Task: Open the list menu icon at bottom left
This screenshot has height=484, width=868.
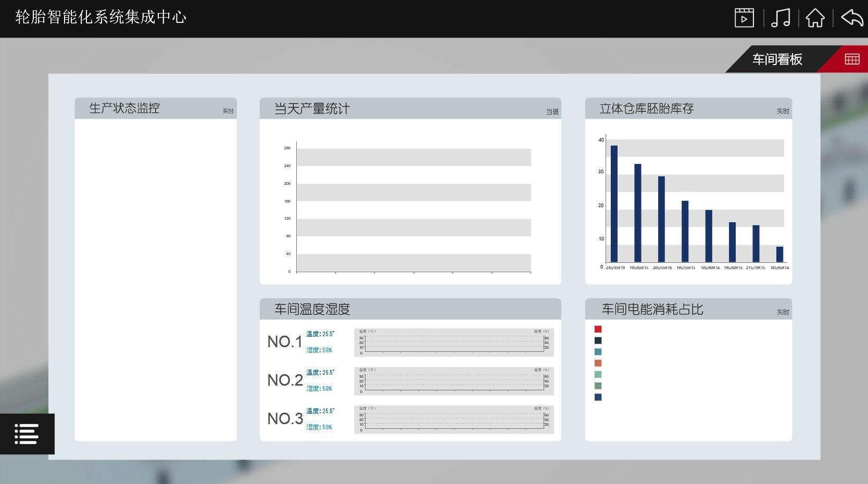Action: coord(27,434)
